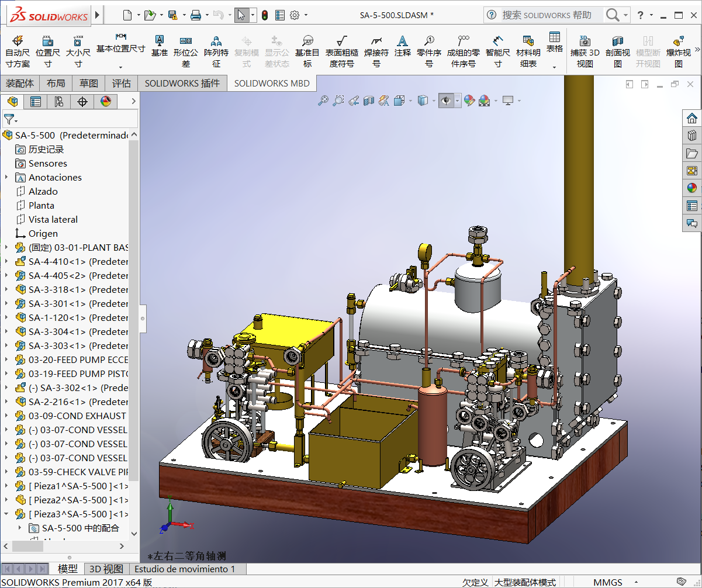
Task: Click the Section View (剖面视图) icon
Action: pos(617,42)
